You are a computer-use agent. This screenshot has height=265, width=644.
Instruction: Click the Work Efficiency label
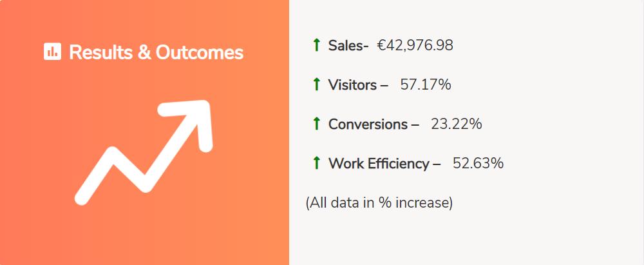tap(379, 163)
